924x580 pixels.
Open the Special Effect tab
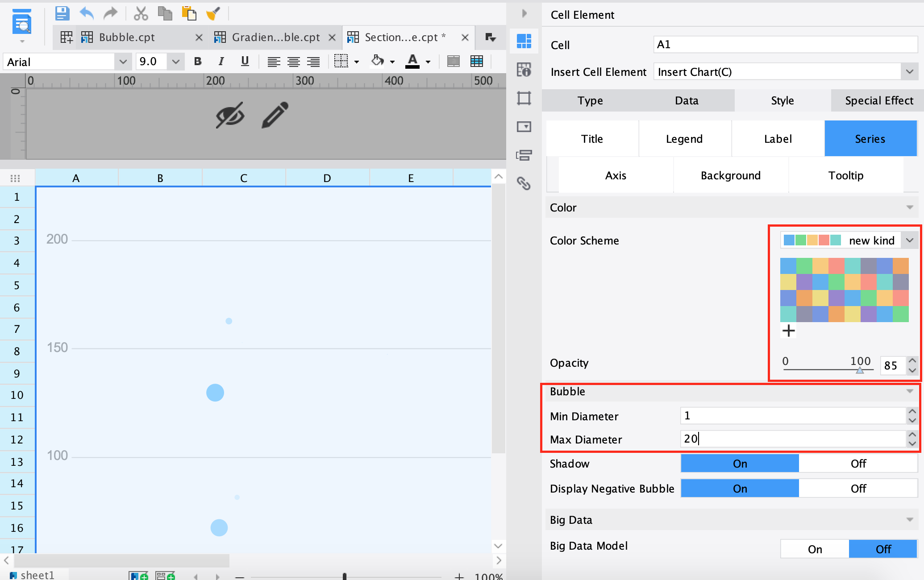[x=878, y=100]
